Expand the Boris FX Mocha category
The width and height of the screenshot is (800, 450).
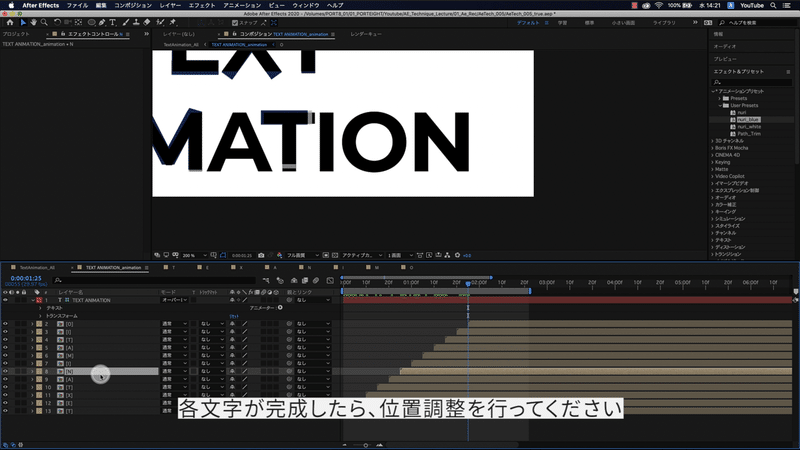click(x=713, y=148)
